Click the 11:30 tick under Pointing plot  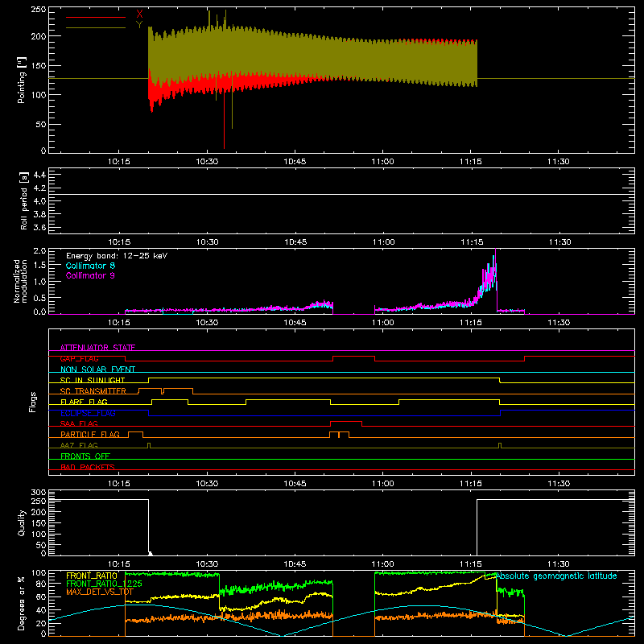coord(559,162)
